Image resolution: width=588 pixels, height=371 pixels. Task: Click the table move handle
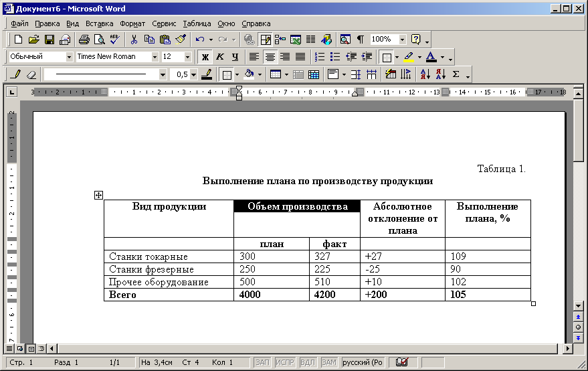point(98,195)
